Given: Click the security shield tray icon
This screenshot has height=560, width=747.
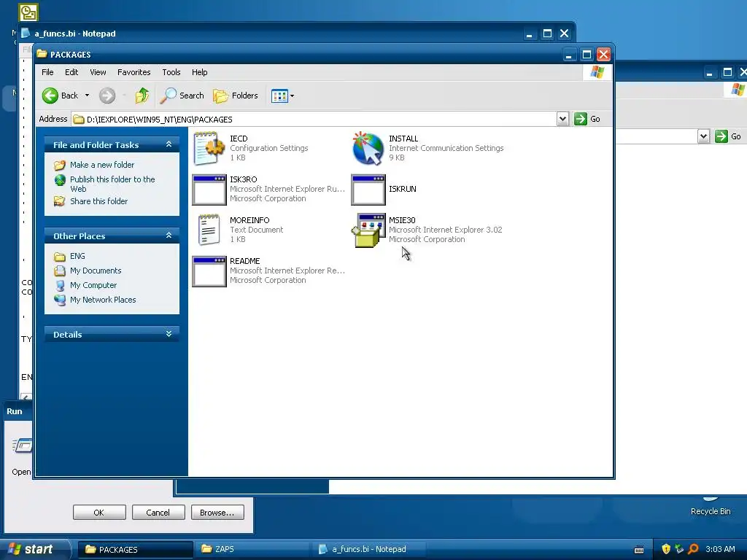Looking at the screenshot, I should pos(666,550).
